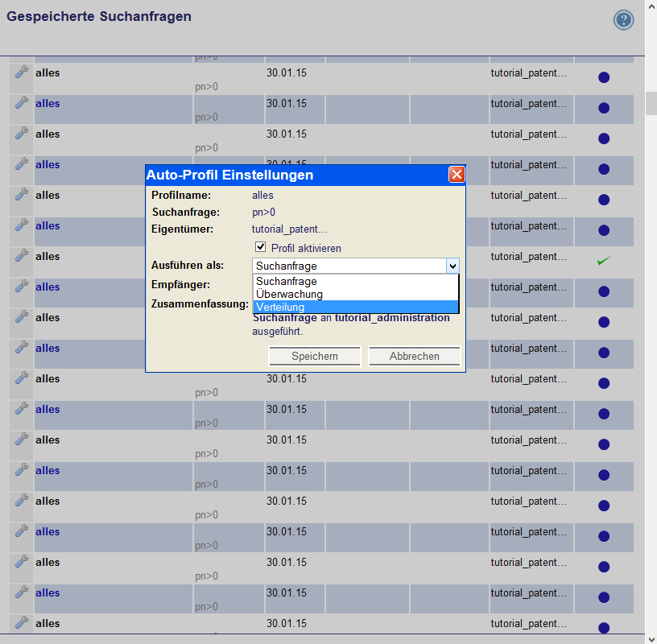The height and width of the screenshot is (644, 657).
Task: Click the vertical scrollbar thumb
Action: click(651, 103)
